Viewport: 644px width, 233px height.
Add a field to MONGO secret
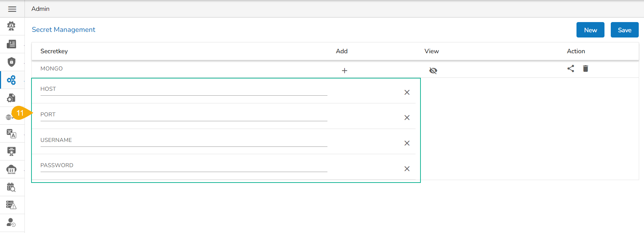tap(345, 71)
